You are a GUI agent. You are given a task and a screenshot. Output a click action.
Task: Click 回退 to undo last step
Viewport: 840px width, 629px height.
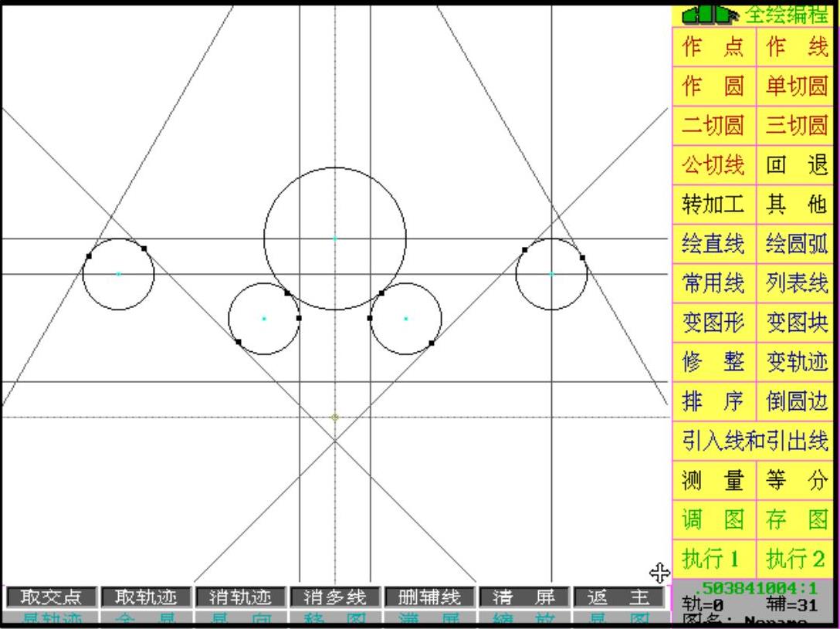pyautogui.click(x=795, y=165)
